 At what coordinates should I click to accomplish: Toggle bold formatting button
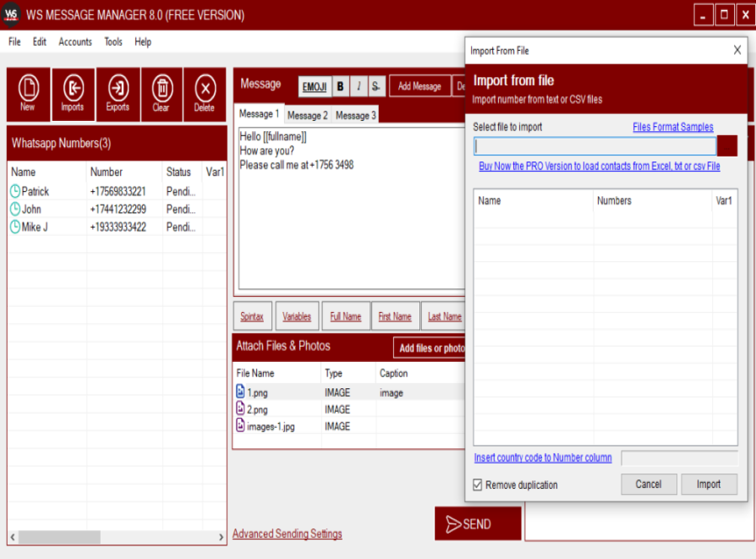340,86
